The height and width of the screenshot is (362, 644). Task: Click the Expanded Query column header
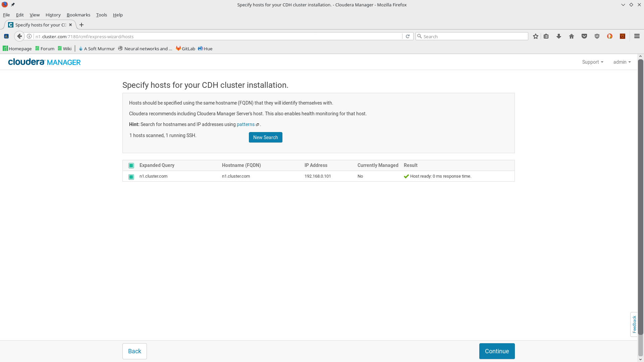click(157, 165)
